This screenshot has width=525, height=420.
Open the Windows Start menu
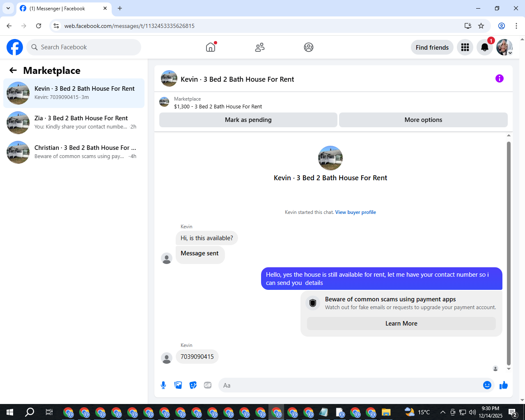pos(10,412)
